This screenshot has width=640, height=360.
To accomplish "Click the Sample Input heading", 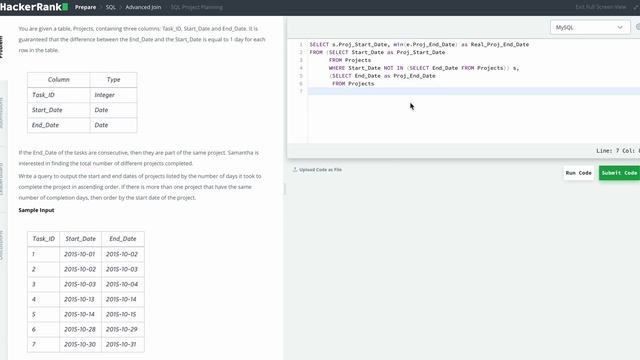I will pos(36,210).
